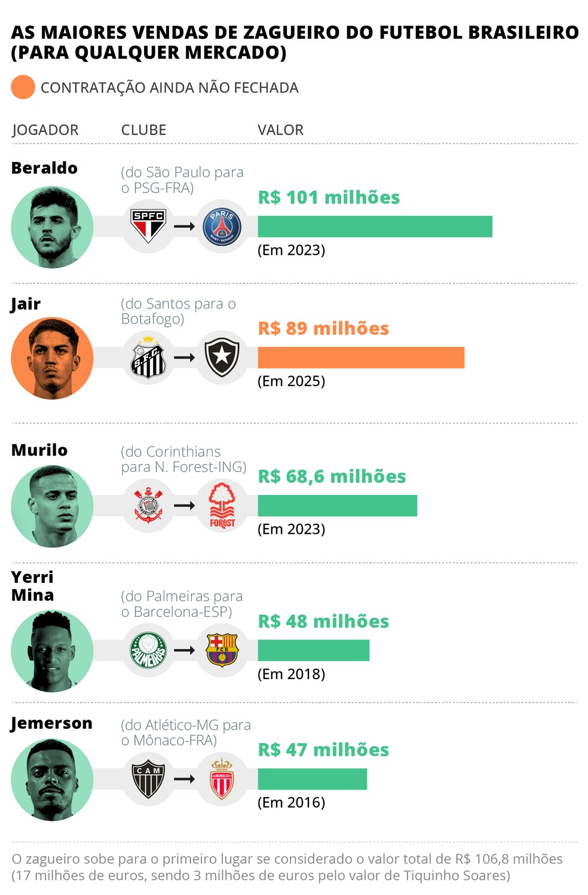Image resolution: width=588 pixels, height=895 pixels.
Task: Click the Nottingham Forest logo
Action: click(222, 506)
